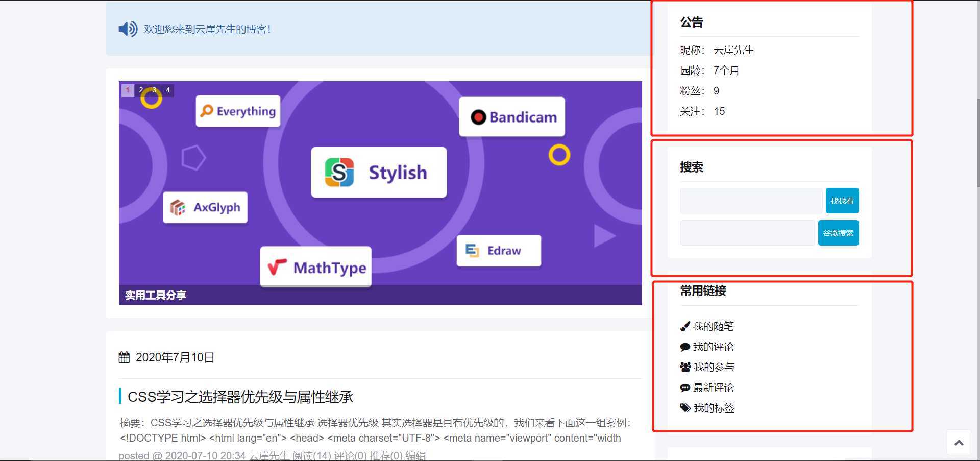980x461 pixels.
Task: Click the 实用工具分享 banner caption
Action: 156,295
